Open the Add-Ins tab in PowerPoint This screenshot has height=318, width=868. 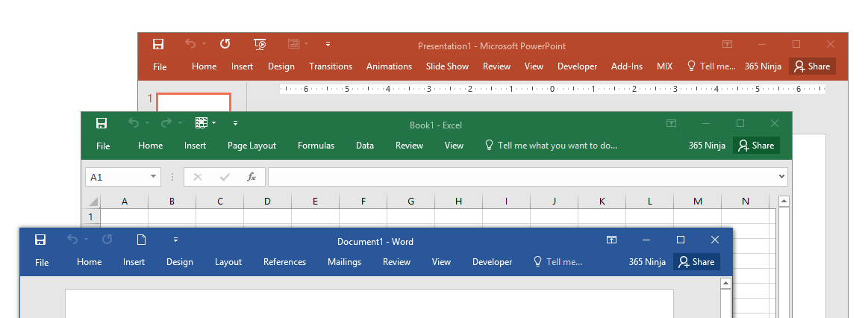[627, 66]
